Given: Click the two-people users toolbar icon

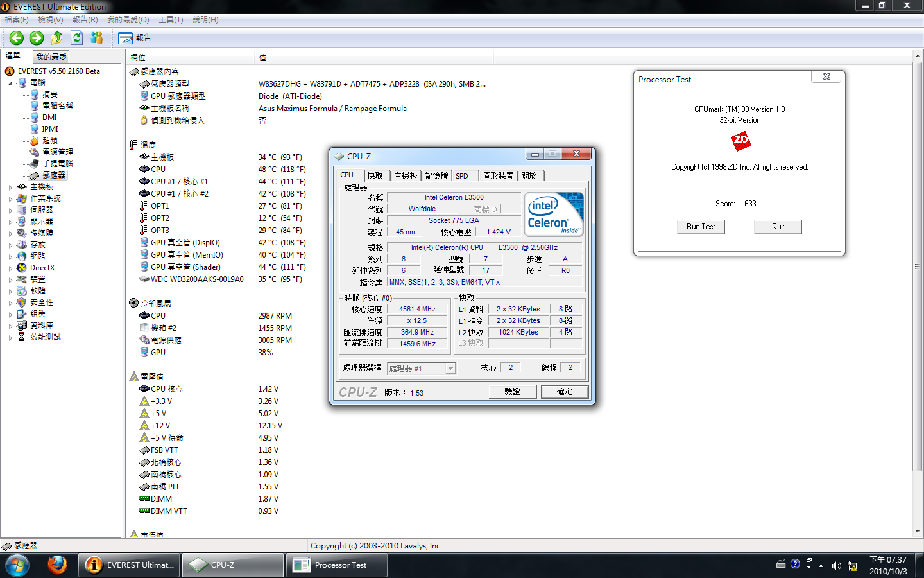Looking at the screenshot, I should [97, 38].
